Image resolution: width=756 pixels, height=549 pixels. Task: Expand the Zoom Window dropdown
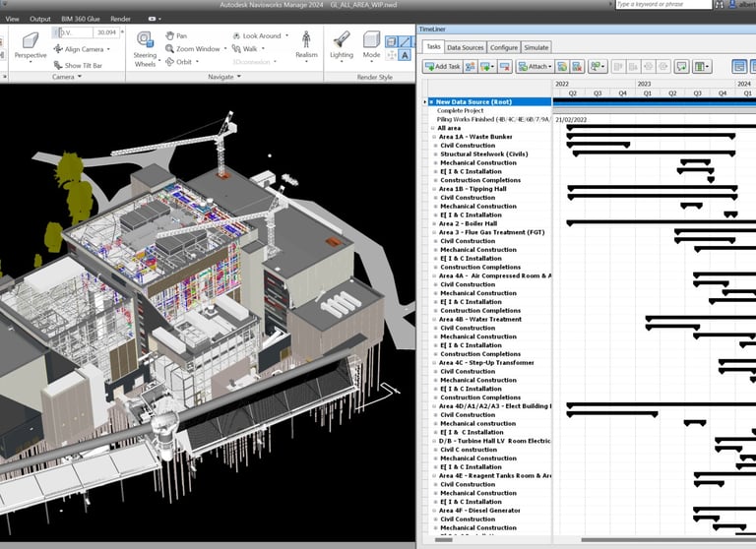[x=227, y=48]
